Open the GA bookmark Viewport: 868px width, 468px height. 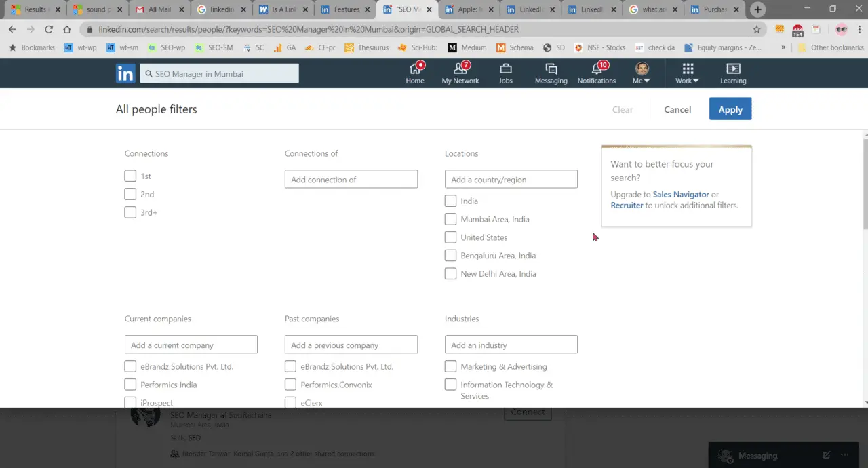(285, 47)
